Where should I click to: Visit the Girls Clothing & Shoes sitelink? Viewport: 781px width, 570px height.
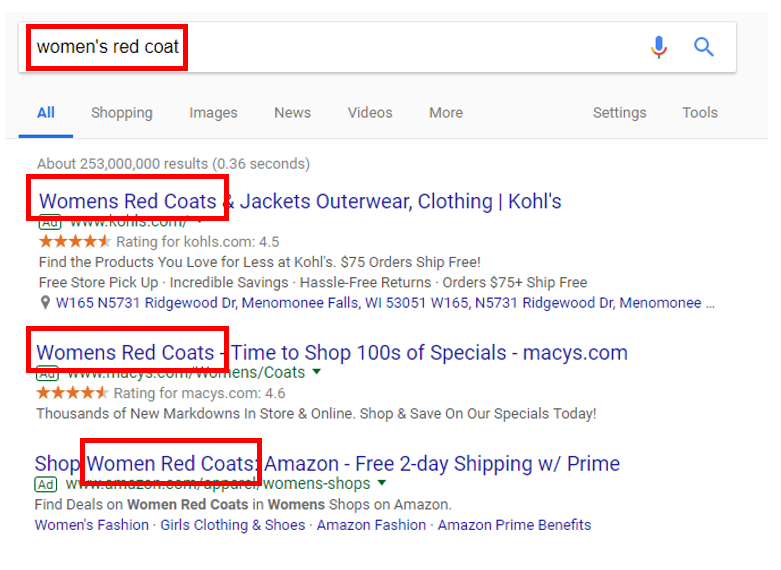click(233, 525)
